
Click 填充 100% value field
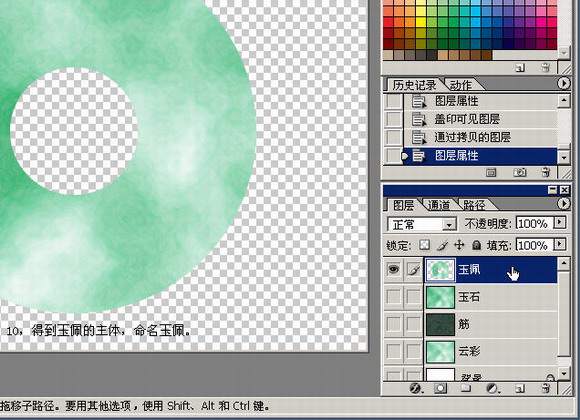tap(534, 245)
